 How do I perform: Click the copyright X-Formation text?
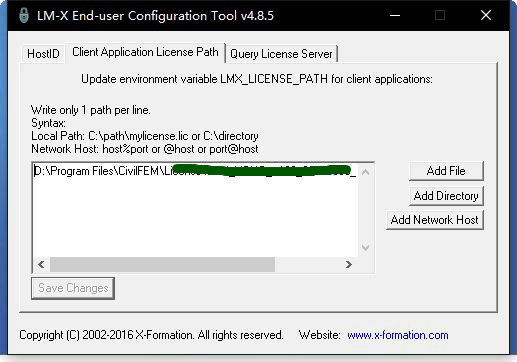coord(151,335)
